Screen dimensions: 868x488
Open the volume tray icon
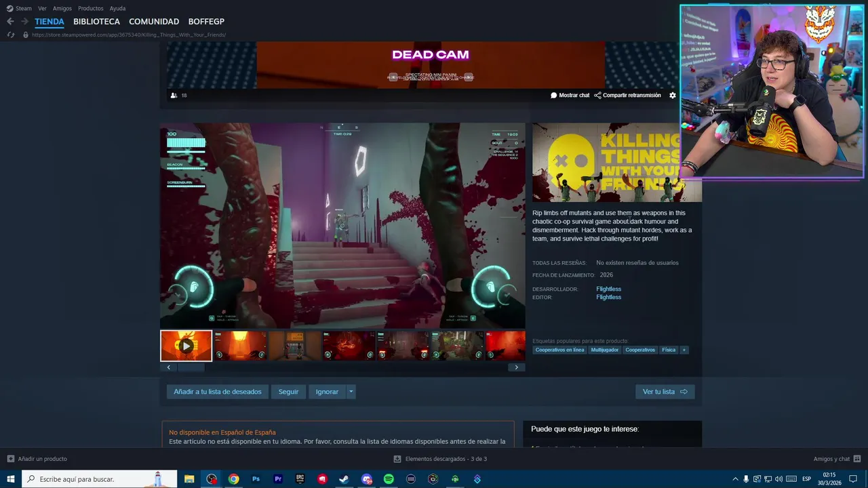[x=778, y=479]
